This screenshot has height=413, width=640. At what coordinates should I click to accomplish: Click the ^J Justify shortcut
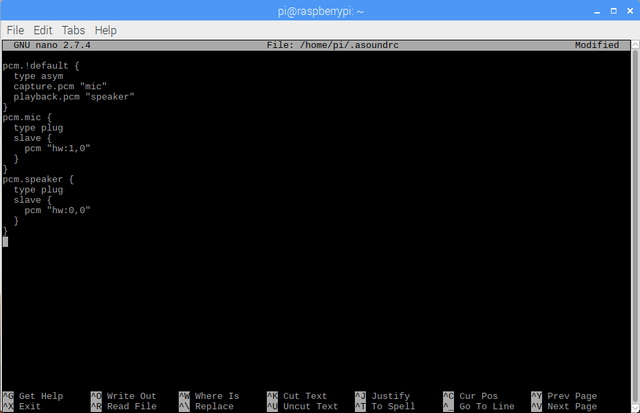(382, 396)
